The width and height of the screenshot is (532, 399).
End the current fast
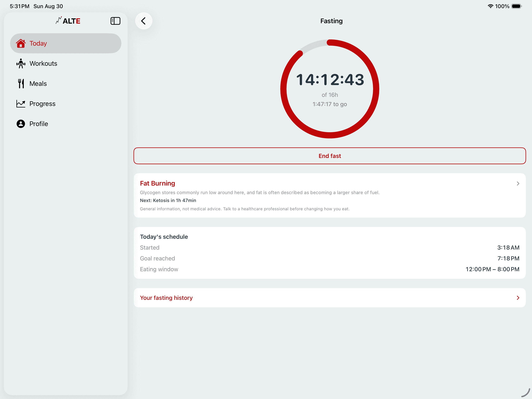[x=329, y=156]
